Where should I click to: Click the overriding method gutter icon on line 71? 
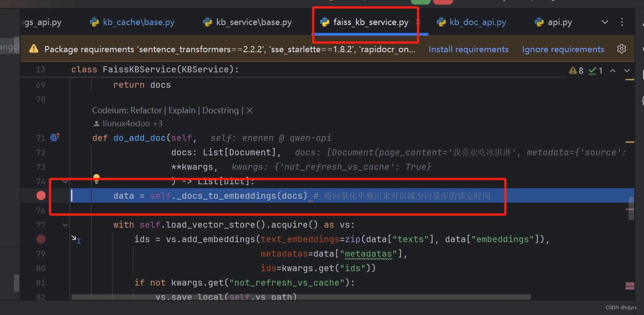click(54, 137)
